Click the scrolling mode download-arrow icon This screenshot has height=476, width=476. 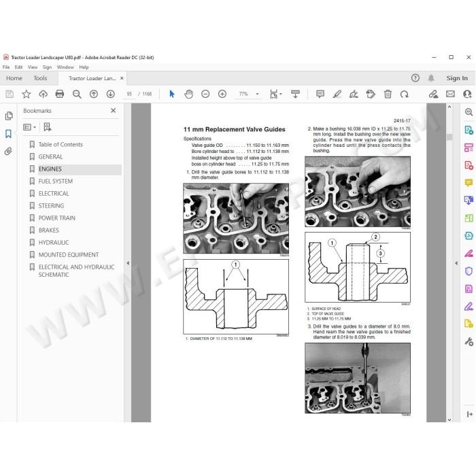[295, 94]
